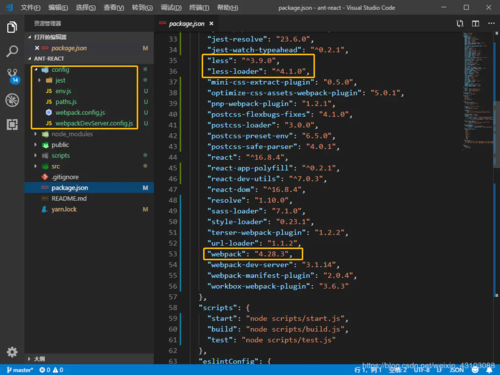Image resolution: width=500 pixels, height=375 pixels.
Task: Open the Debug menu (调试)
Action: point(171,7)
